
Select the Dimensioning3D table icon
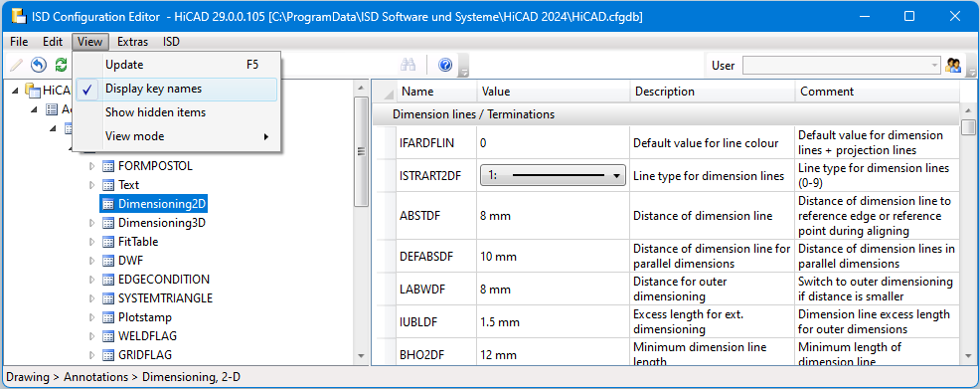tap(108, 223)
